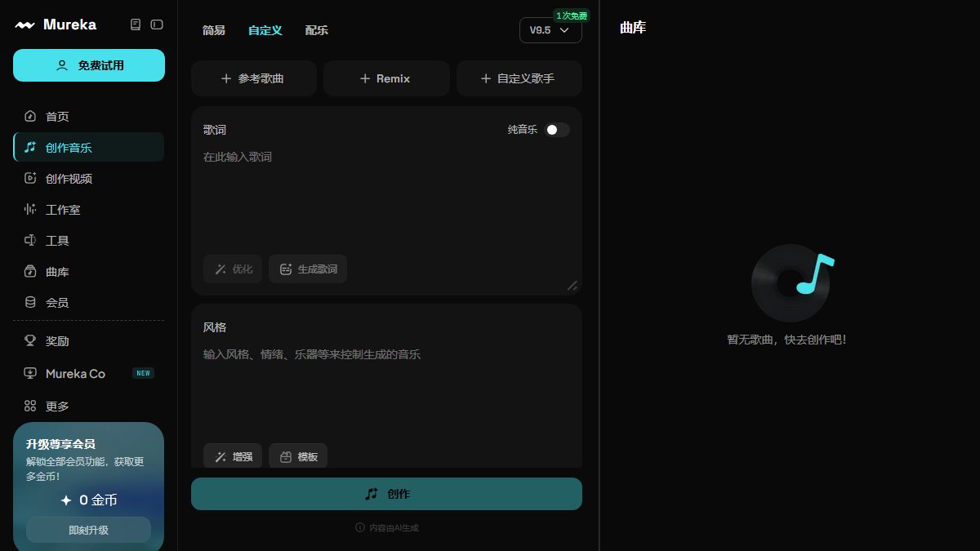Click the 0 金币 coin balance

88,500
